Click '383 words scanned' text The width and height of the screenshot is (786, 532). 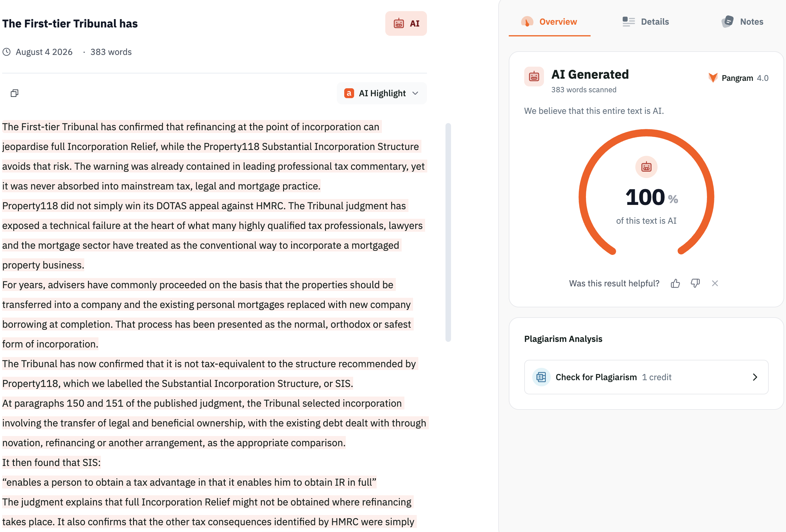[584, 89]
